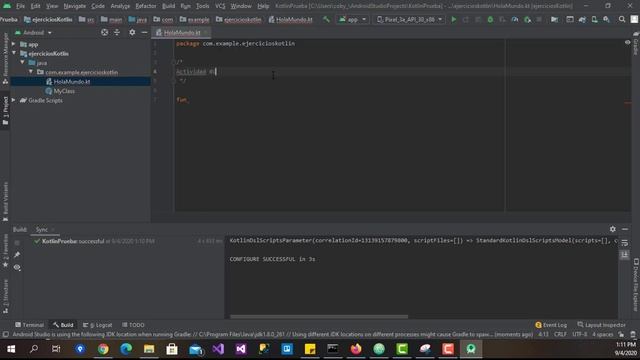
Task: Open the Layout Inspector
Action: point(601,325)
